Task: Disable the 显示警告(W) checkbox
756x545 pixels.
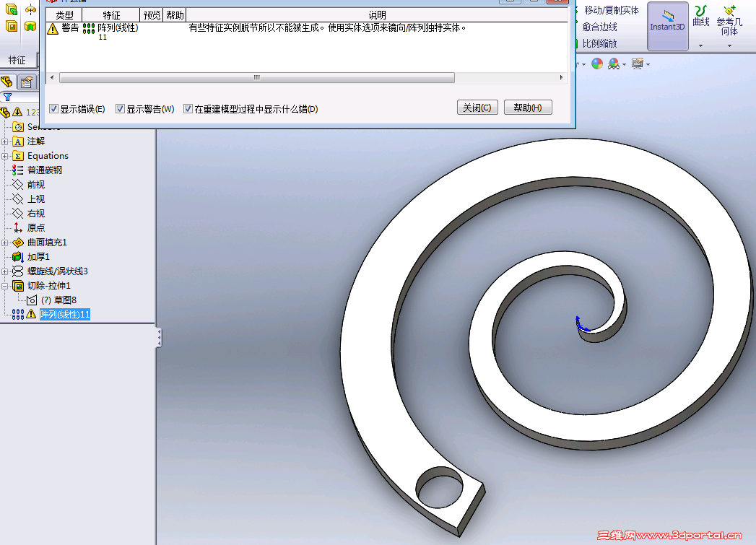Action: [120, 108]
